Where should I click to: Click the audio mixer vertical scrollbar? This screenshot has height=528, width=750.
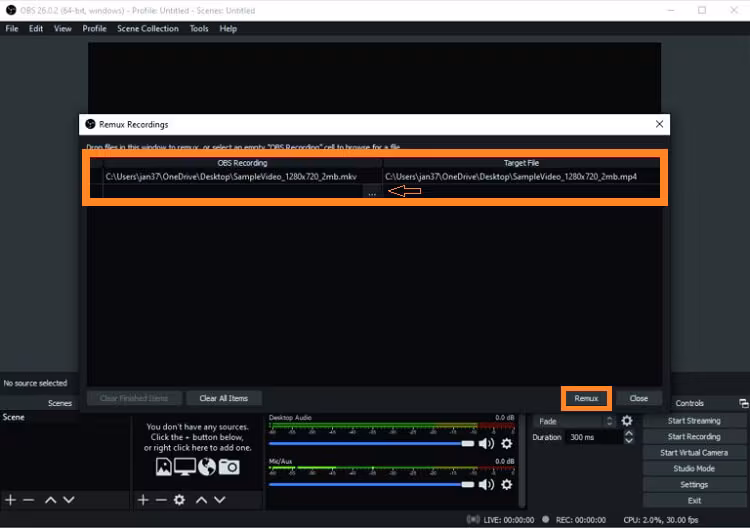coord(522,459)
